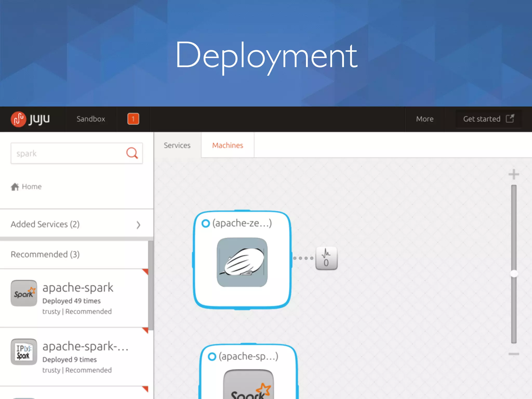Expand Added Services (2) chevron
The height and width of the screenshot is (399, 532).
(138, 225)
